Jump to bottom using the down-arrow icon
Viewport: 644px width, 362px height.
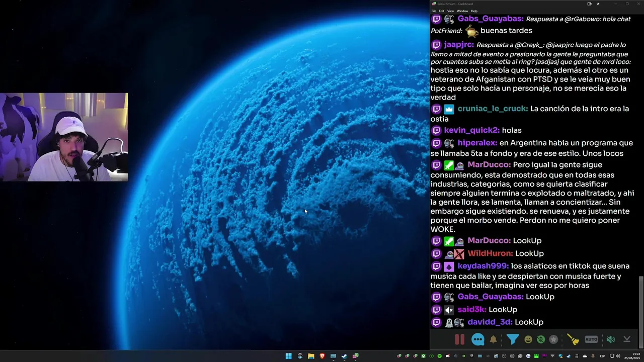click(627, 339)
